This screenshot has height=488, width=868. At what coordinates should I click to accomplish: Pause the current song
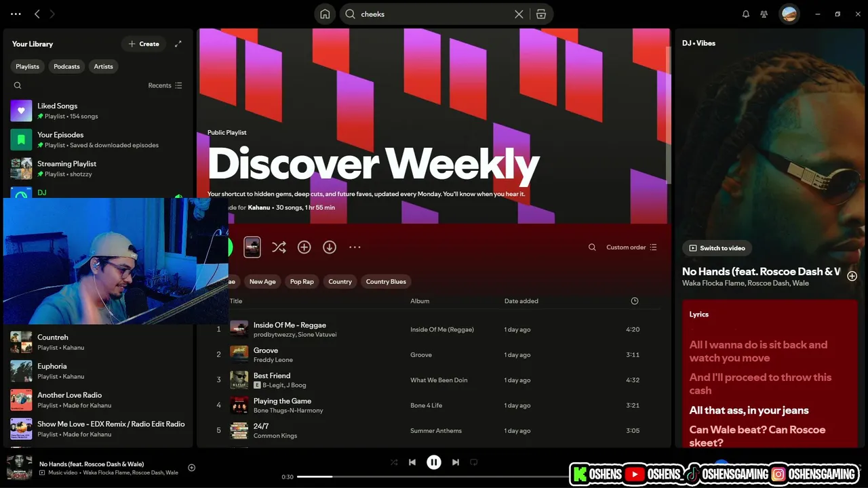coord(434,462)
